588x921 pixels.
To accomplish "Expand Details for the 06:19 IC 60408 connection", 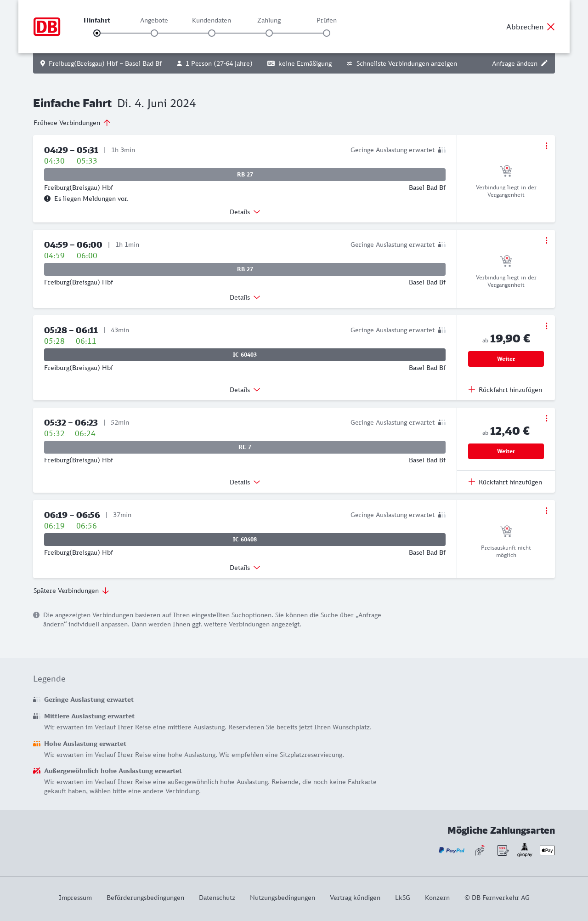I will [x=245, y=568].
